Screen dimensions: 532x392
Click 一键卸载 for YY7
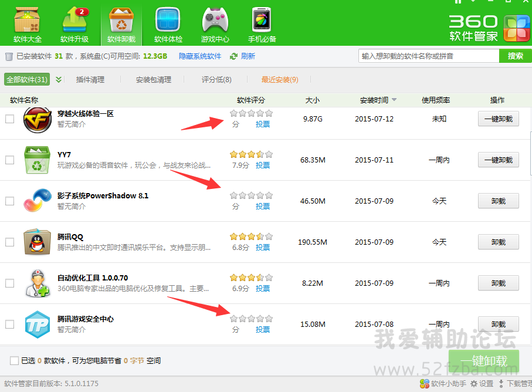click(x=499, y=160)
